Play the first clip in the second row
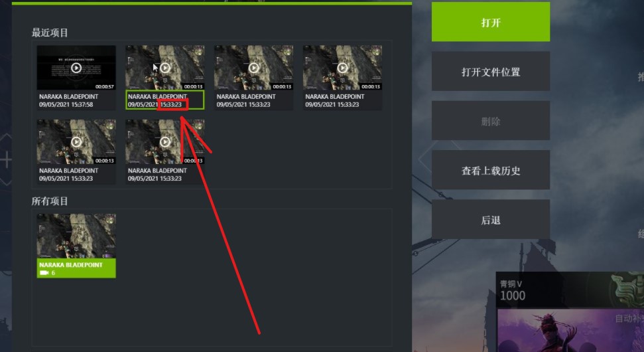Viewport: 644px width, 352px height. click(76, 142)
